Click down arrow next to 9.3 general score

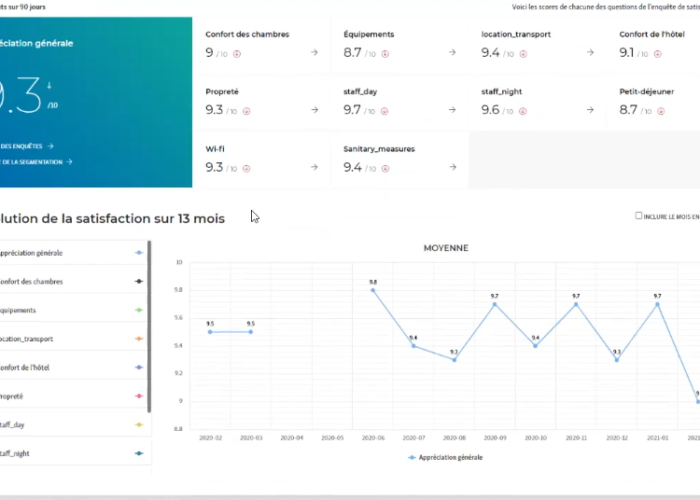49,85
